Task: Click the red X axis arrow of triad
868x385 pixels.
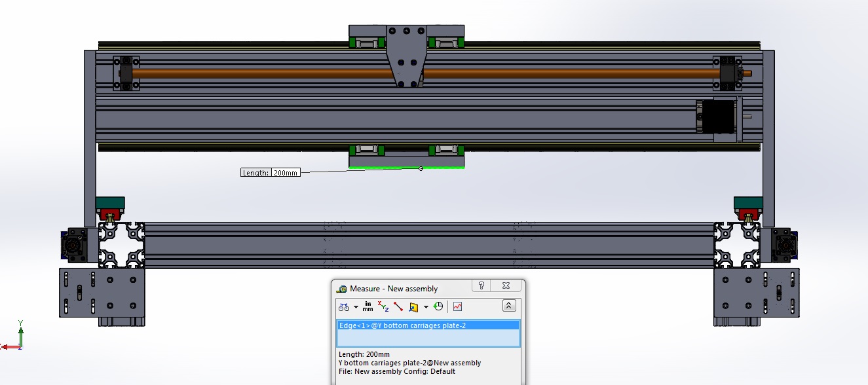Action: tap(7, 346)
